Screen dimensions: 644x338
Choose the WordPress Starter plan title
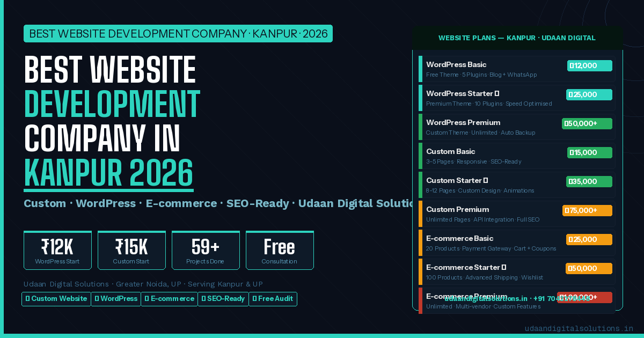pos(463,94)
